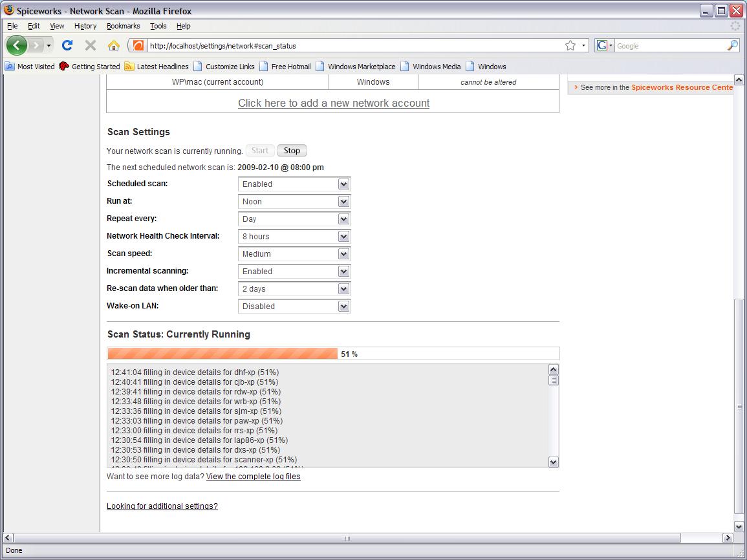747x560 pixels.
Task: Click the Getting Started bookmark icon
Action: [63, 66]
